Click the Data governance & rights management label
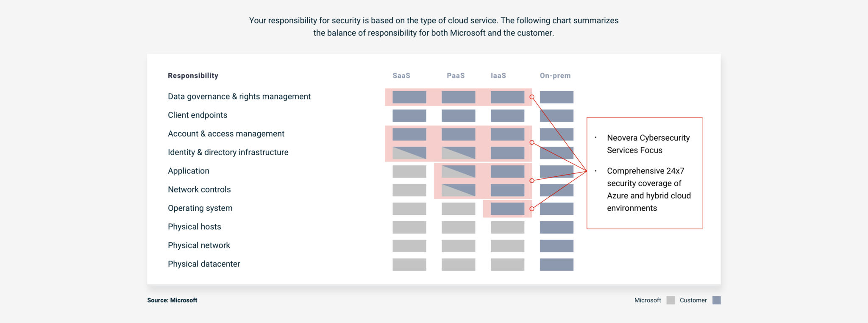Image resolution: width=868 pixels, height=323 pixels. pos(239,97)
